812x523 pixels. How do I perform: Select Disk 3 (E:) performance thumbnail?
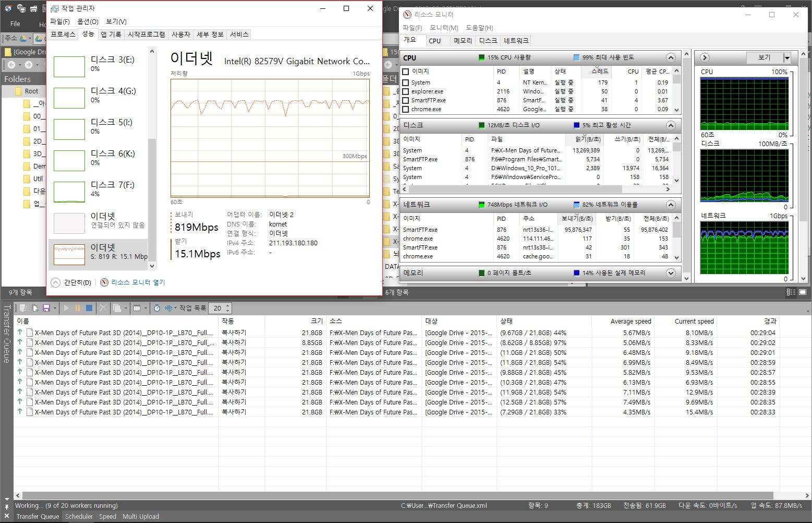click(69, 66)
